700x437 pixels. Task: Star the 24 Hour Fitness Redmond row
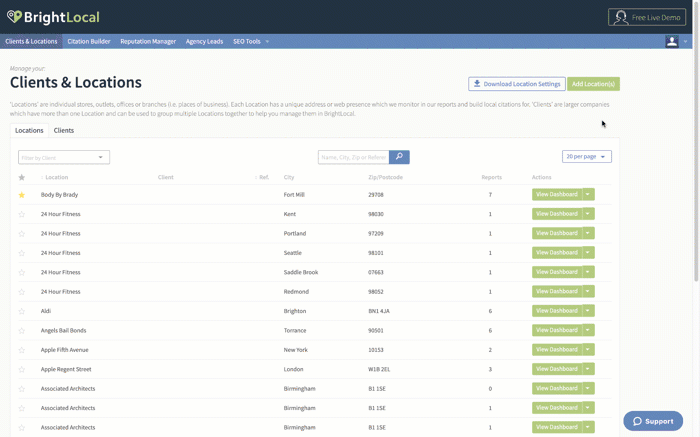(21, 291)
